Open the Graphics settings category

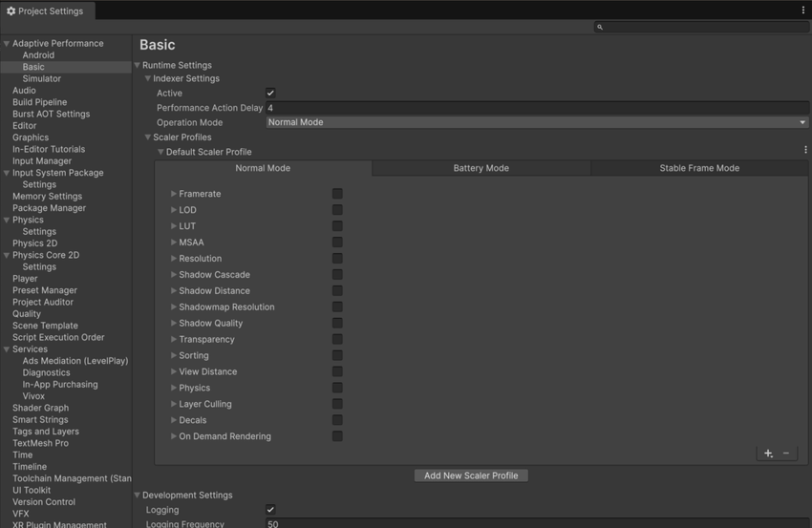31,137
